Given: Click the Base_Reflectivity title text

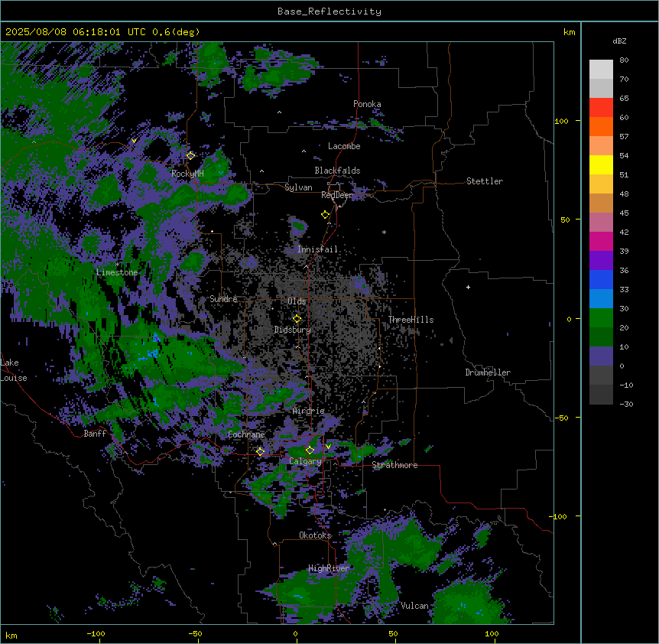Looking at the screenshot, I should pos(329,11).
